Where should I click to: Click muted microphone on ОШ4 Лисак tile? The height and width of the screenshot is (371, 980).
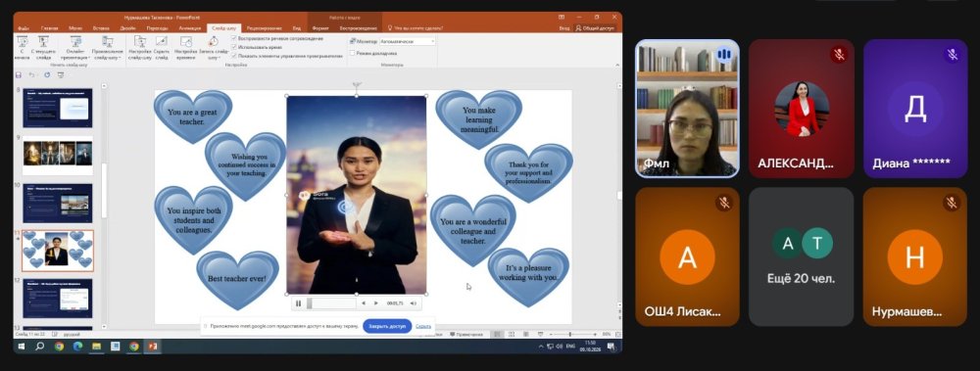[724, 203]
